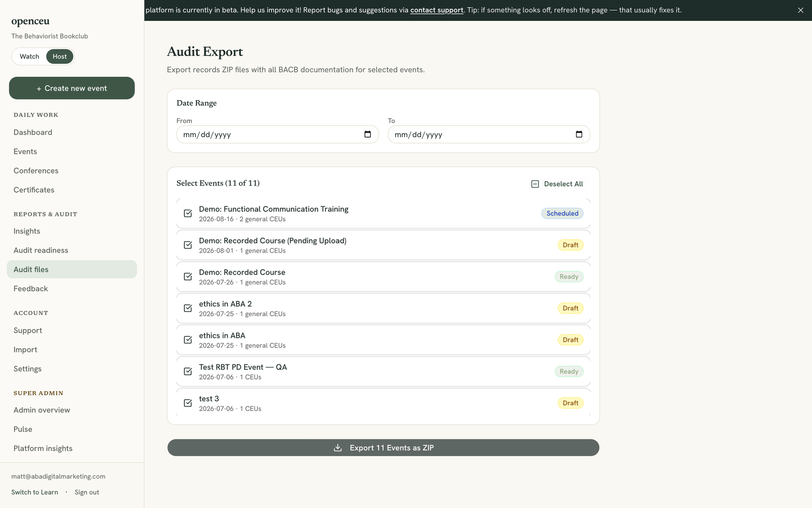Go to Events page

point(72,151)
